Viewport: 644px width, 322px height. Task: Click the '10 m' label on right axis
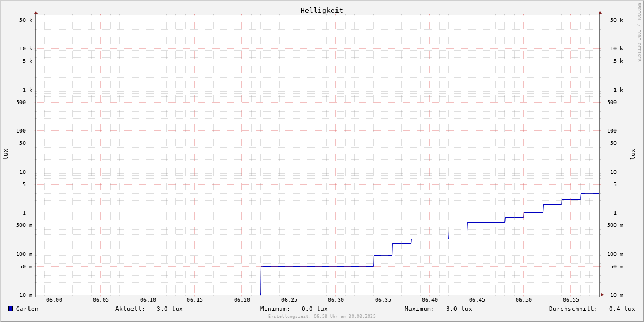pos(617,295)
